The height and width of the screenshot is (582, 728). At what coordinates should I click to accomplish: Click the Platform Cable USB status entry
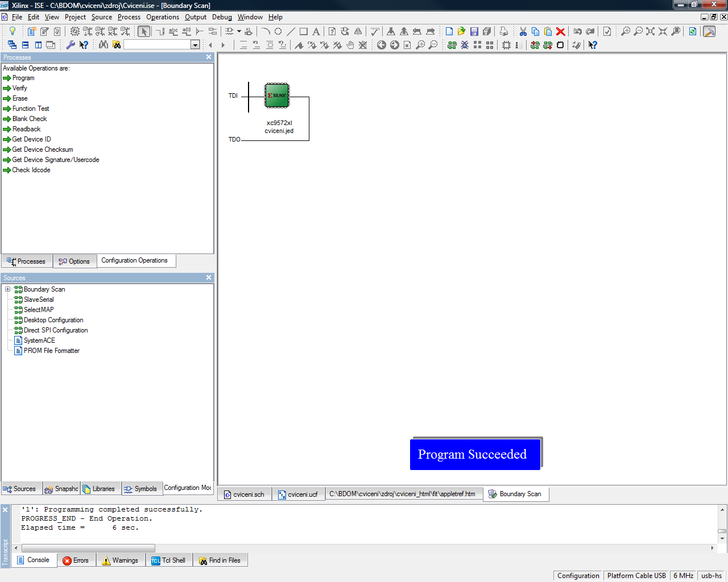click(x=636, y=576)
